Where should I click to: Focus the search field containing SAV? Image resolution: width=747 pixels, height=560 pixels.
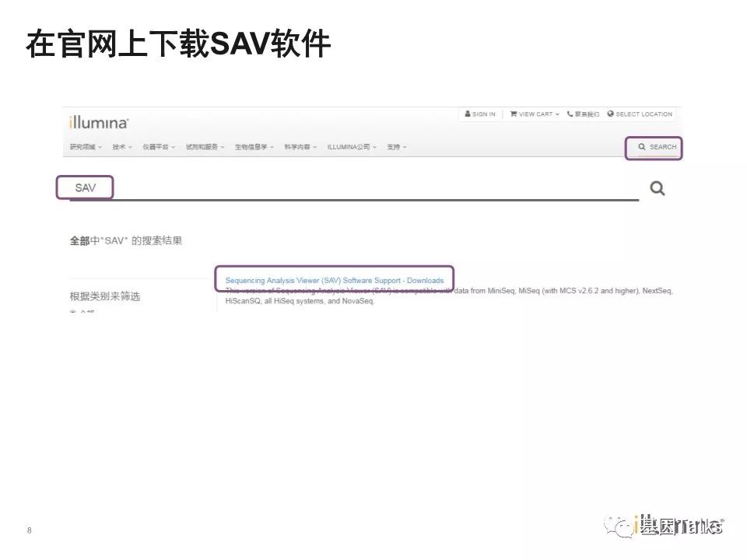click(350, 188)
